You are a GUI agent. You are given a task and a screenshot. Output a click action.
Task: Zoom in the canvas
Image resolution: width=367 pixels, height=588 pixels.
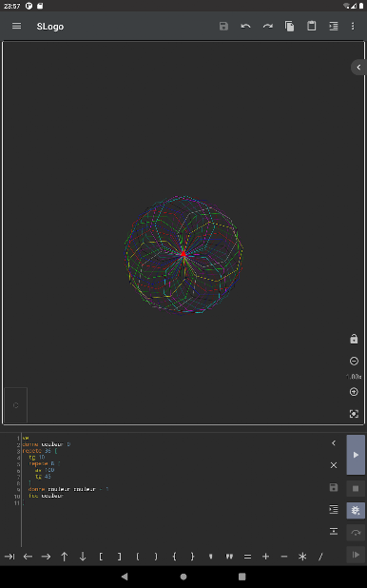[354, 392]
